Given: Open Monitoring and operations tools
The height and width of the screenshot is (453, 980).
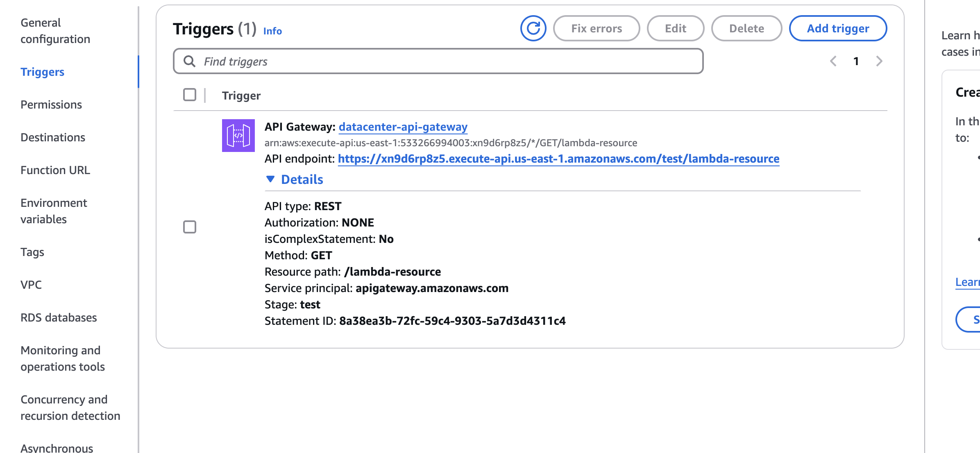Looking at the screenshot, I should coord(63,358).
